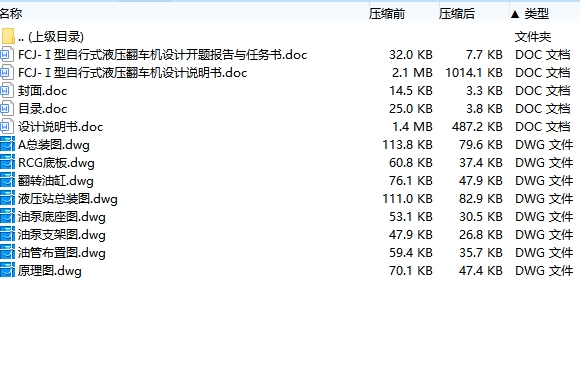Click the 82.9 KB compressed size value
580x372 pixels.
pos(481,199)
